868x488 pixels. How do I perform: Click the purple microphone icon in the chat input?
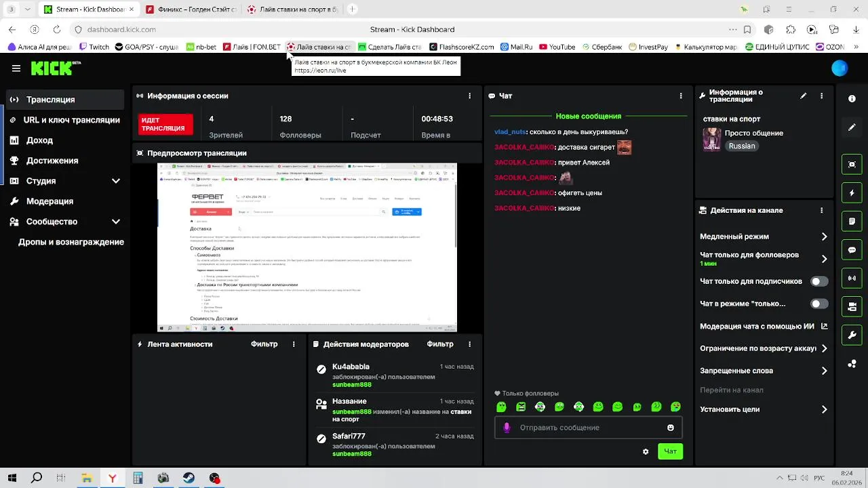coord(507,428)
